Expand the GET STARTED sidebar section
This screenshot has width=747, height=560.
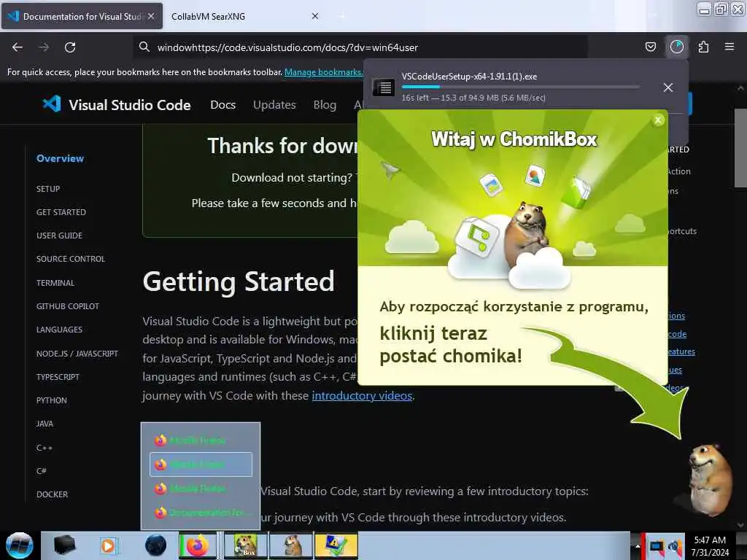[61, 212]
